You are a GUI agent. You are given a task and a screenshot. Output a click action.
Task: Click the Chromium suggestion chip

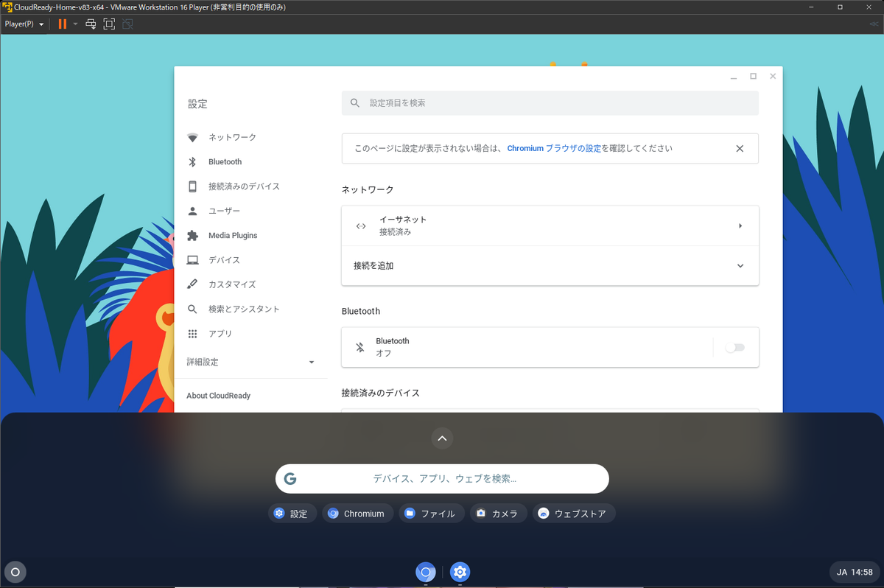coord(358,514)
